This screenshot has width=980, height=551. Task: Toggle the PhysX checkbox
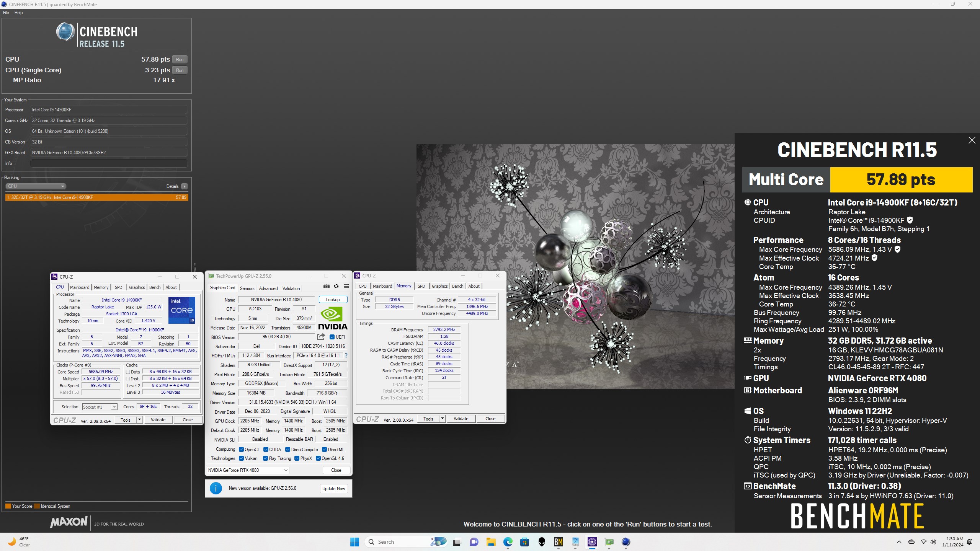click(297, 458)
